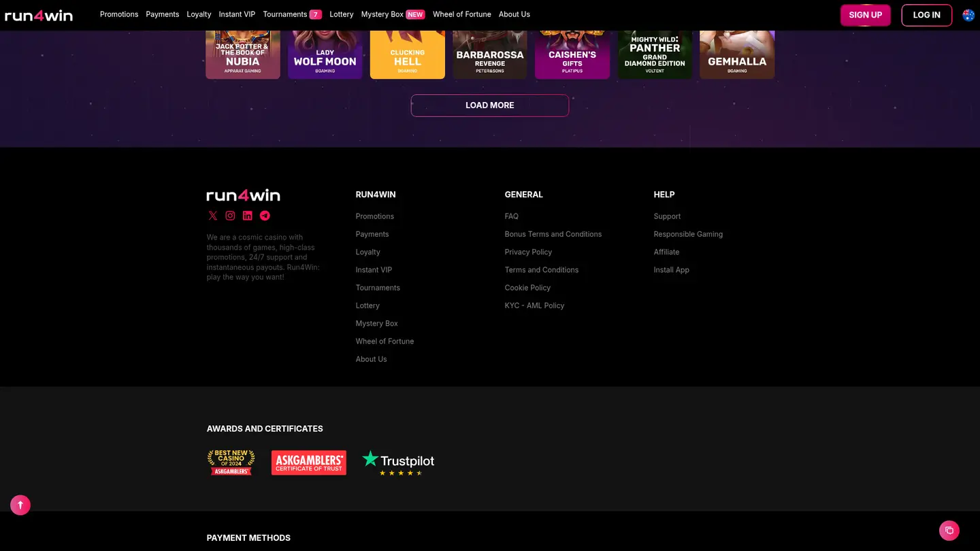Image resolution: width=980 pixels, height=551 pixels.
Task: Open the Instagram social profile
Action: pos(230,216)
